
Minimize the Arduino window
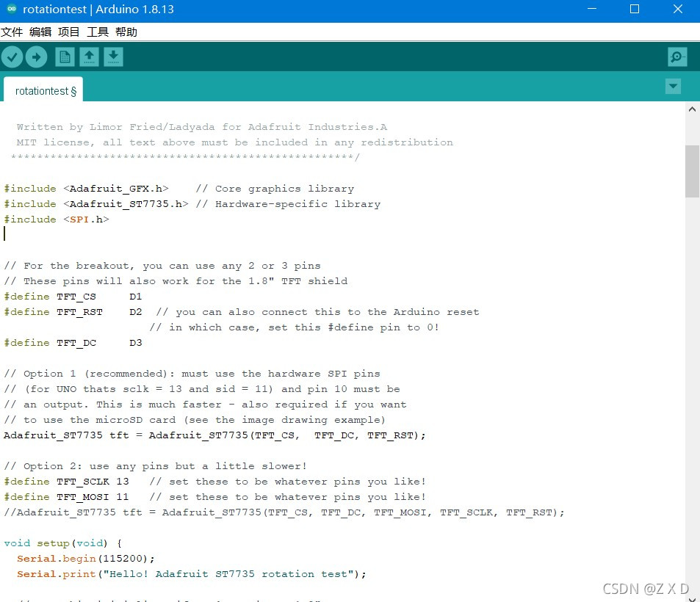[592, 9]
